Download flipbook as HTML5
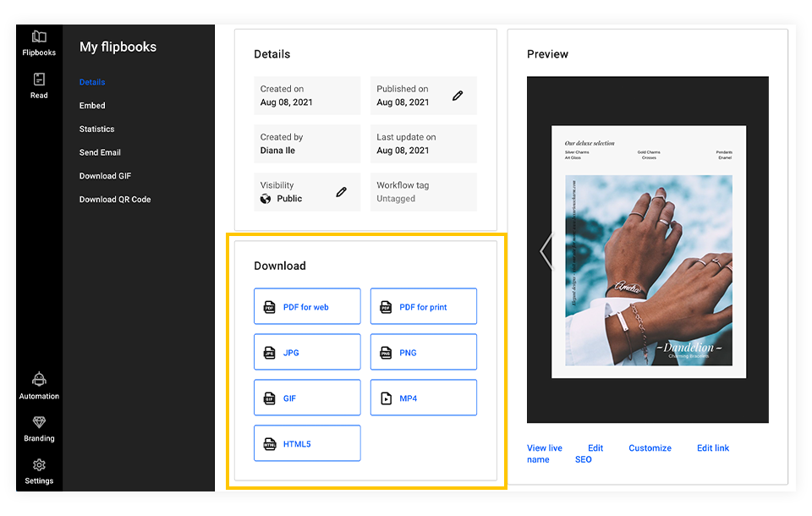812x516 pixels. (x=307, y=443)
